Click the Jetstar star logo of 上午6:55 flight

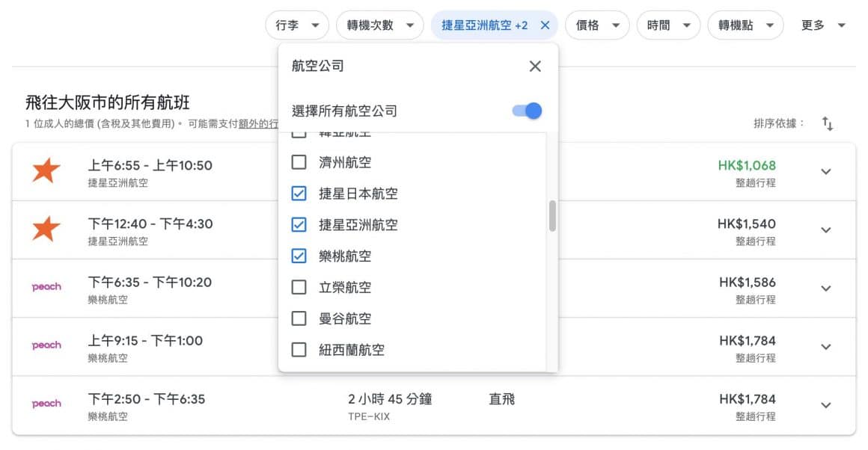tap(46, 170)
